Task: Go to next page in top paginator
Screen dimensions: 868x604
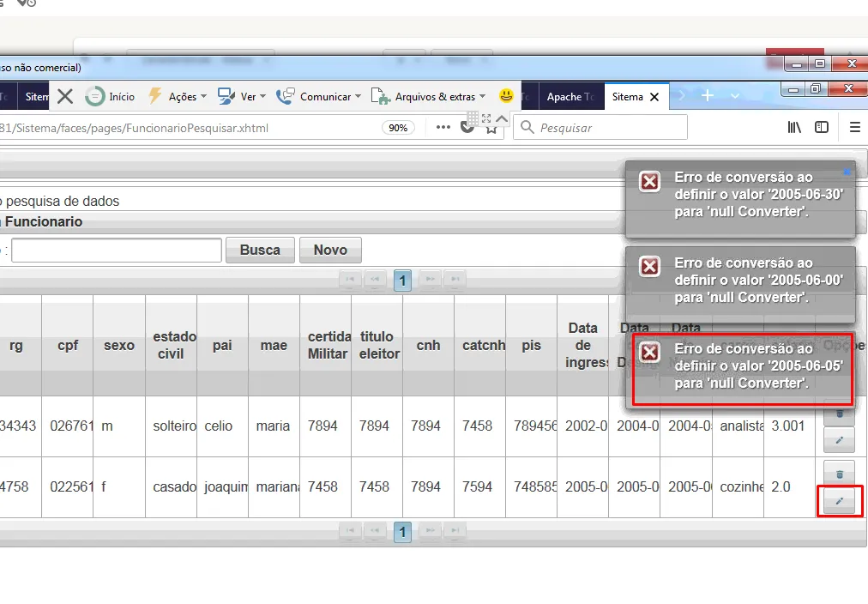Action: (x=430, y=280)
